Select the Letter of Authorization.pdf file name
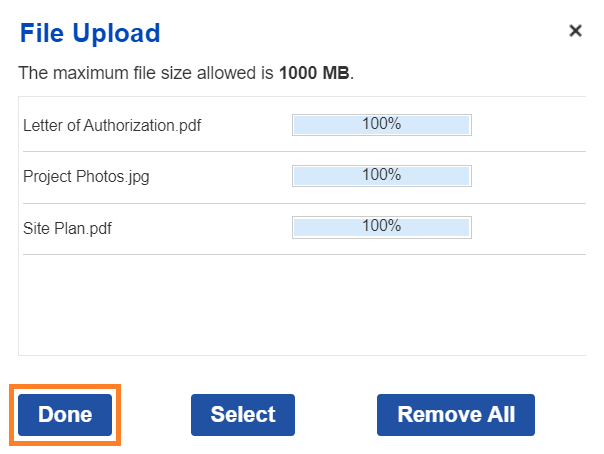604x454 pixels. (x=112, y=126)
